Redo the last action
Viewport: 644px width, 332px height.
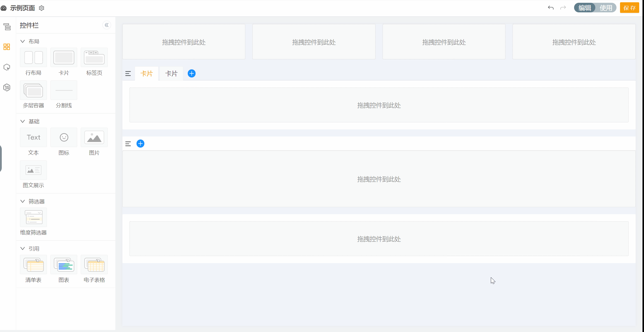[563, 8]
